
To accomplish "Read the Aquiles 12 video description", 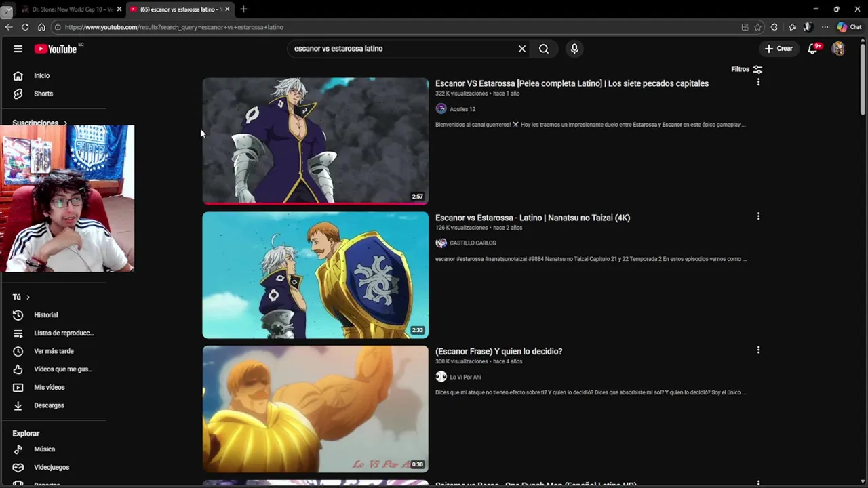I will tap(591, 125).
